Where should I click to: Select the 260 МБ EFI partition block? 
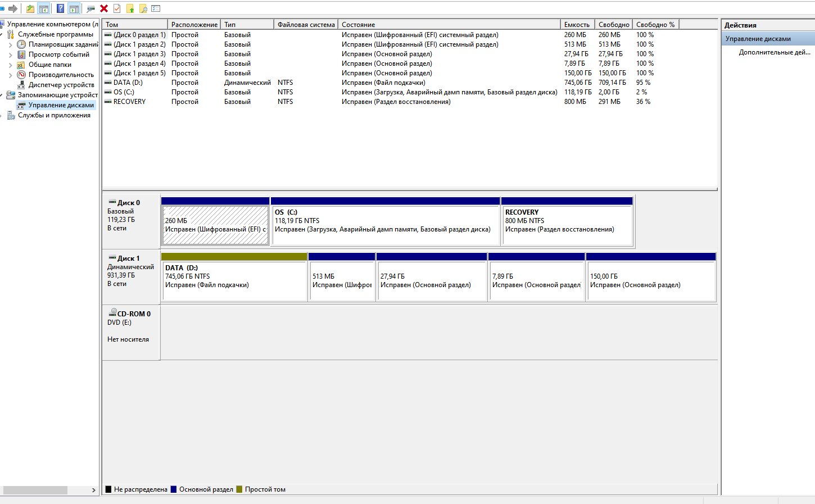[x=215, y=225]
